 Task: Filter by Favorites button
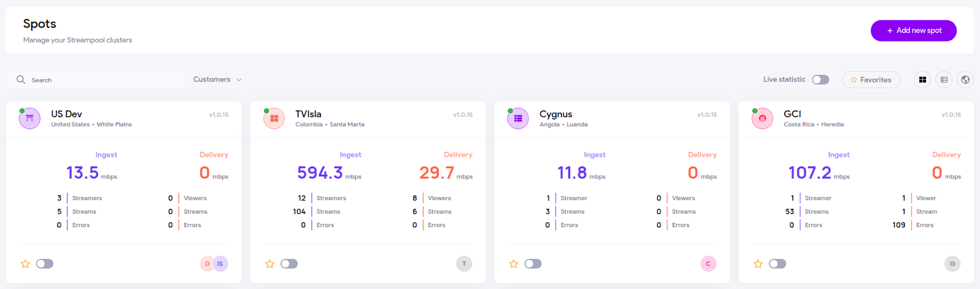click(871, 80)
